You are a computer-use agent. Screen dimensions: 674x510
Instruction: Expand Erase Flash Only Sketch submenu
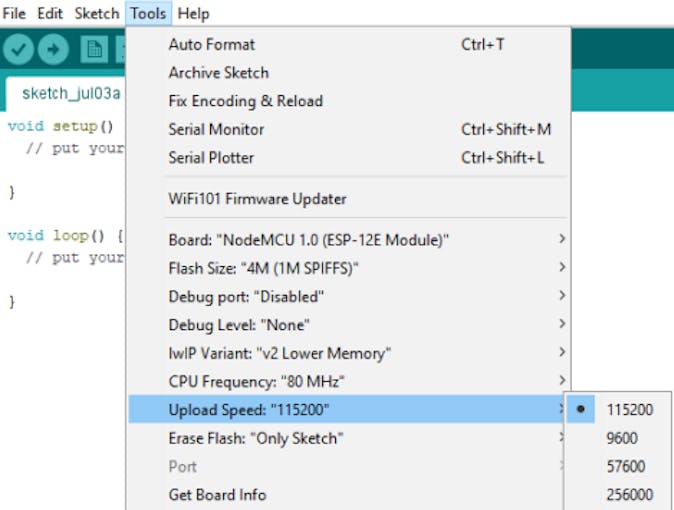[x=256, y=438]
